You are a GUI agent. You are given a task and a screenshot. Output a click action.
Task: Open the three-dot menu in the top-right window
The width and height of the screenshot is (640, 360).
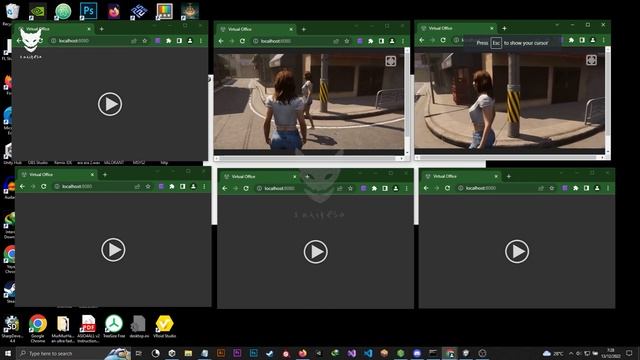point(604,40)
